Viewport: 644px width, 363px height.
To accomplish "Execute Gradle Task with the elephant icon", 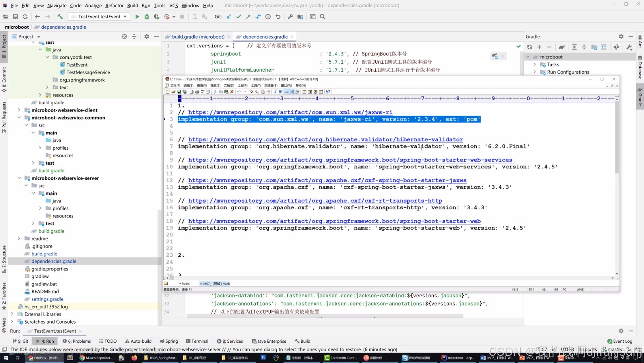I will (562, 47).
